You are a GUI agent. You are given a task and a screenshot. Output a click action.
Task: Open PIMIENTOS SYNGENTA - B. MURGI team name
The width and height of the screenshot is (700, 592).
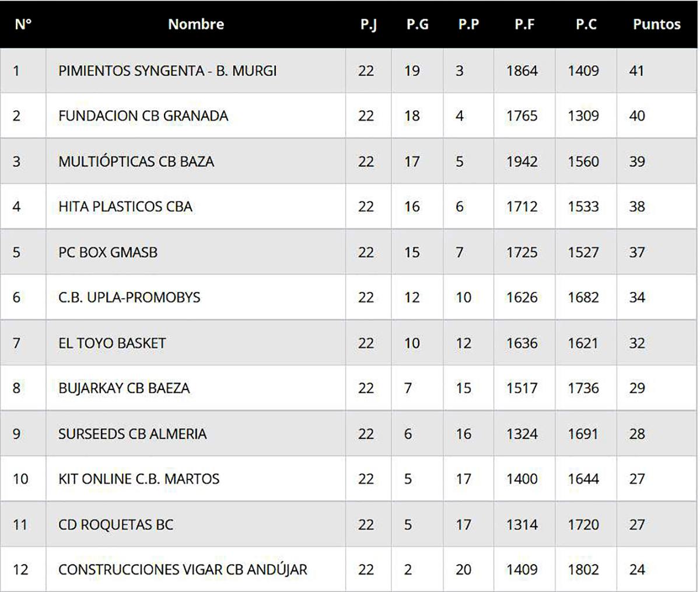click(167, 71)
